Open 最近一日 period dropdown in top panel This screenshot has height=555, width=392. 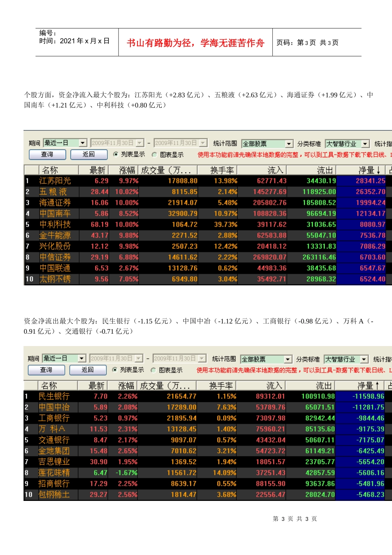pyautogui.click(x=83, y=143)
